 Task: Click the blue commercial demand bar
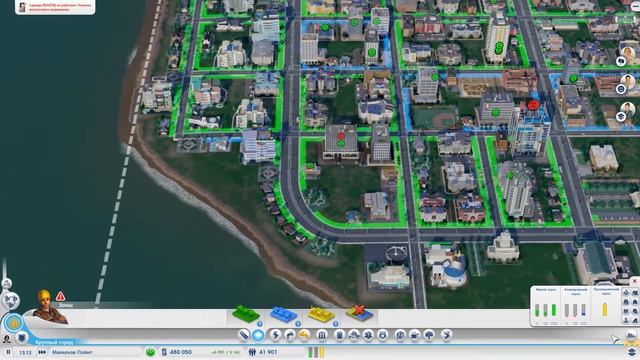click(x=584, y=310)
